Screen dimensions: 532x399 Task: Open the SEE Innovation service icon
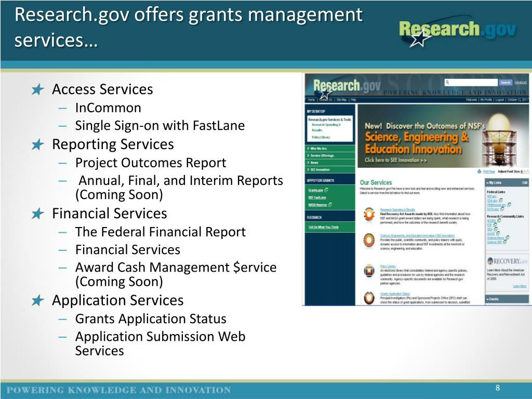(369, 240)
